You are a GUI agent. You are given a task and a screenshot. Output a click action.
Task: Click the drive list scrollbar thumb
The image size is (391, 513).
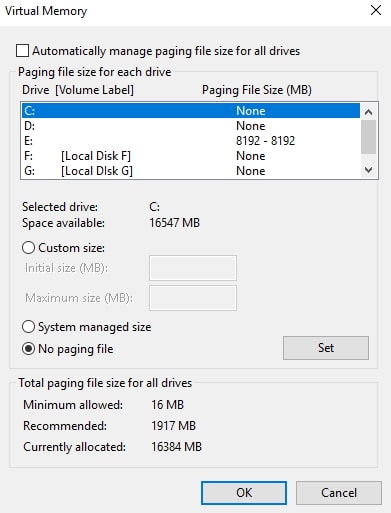click(x=368, y=137)
